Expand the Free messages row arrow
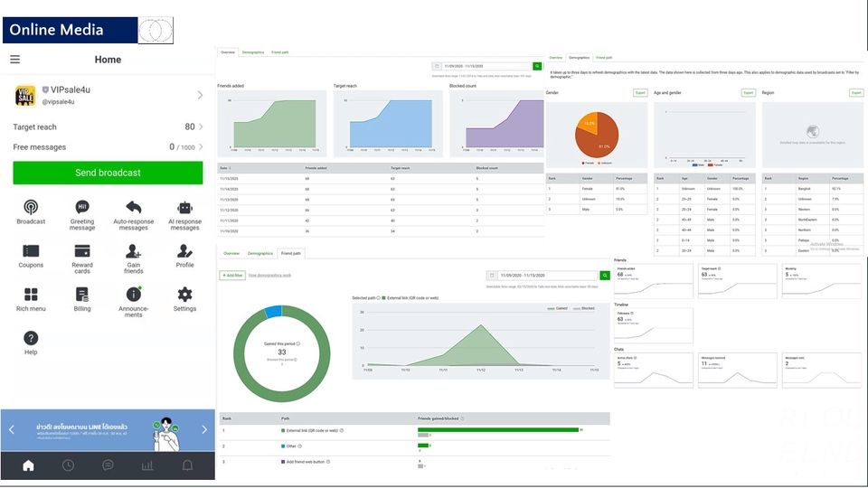868x488 pixels. point(201,147)
